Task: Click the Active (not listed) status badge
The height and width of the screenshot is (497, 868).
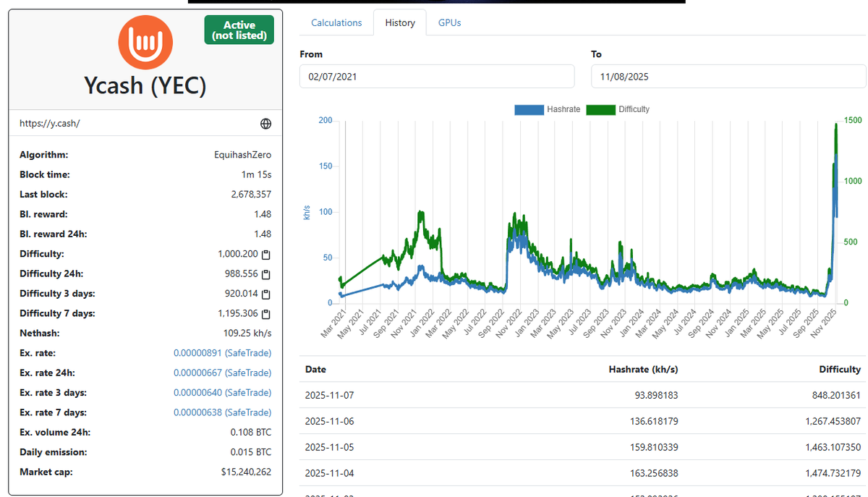Action: (x=239, y=30)
